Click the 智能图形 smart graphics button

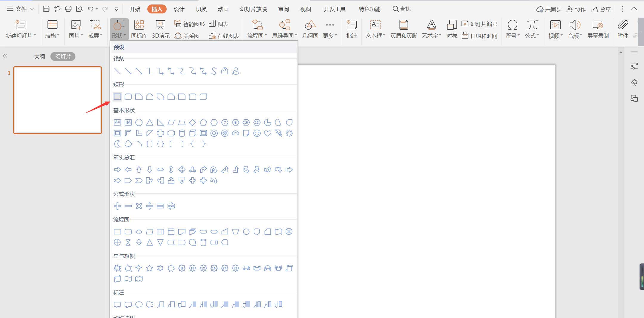(x=190, y=24)
